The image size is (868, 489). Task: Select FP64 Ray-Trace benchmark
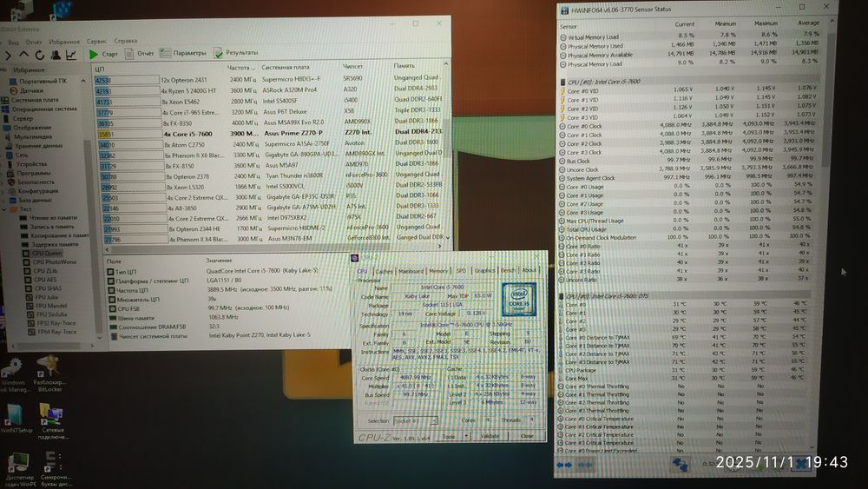pos(52,332)
